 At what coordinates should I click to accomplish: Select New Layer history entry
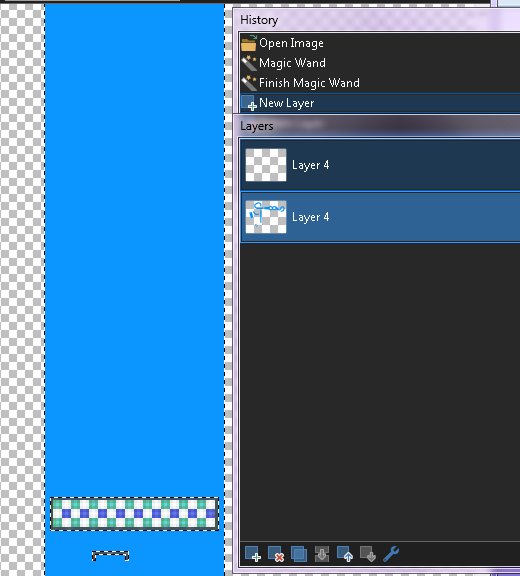(380, 103)
